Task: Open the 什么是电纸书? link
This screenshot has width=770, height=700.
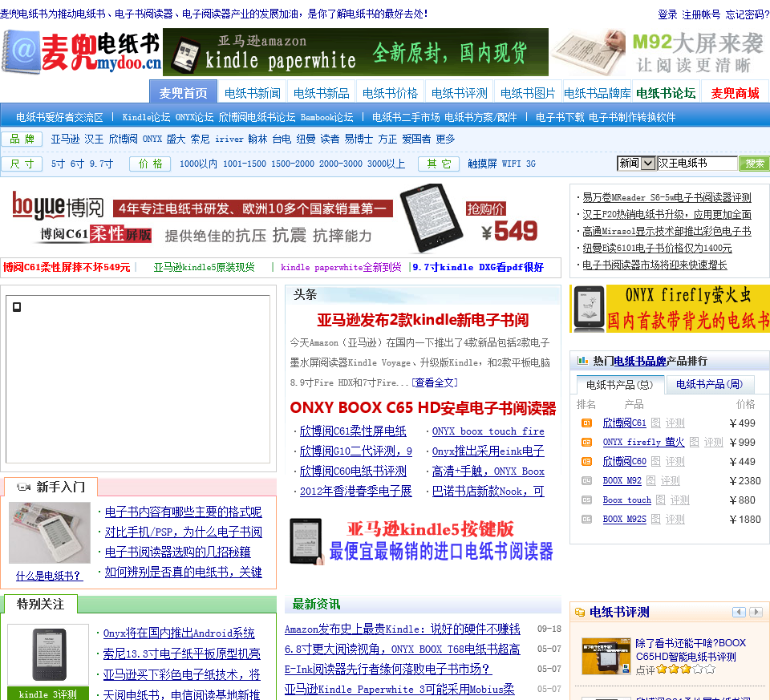Action: click(x=49, y=576)
